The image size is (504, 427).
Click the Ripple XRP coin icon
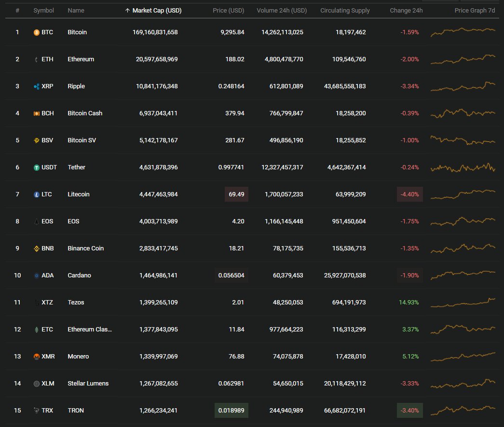[36, 86]
